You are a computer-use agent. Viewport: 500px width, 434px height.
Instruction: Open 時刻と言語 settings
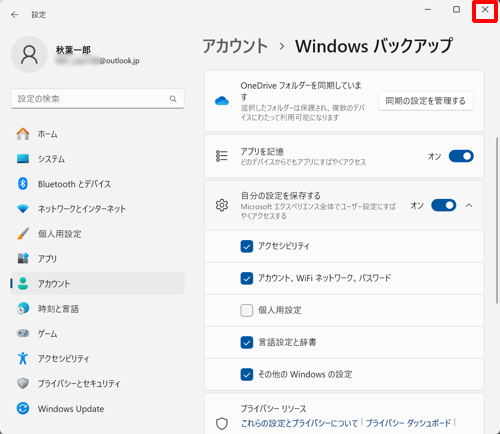(97, 308)
